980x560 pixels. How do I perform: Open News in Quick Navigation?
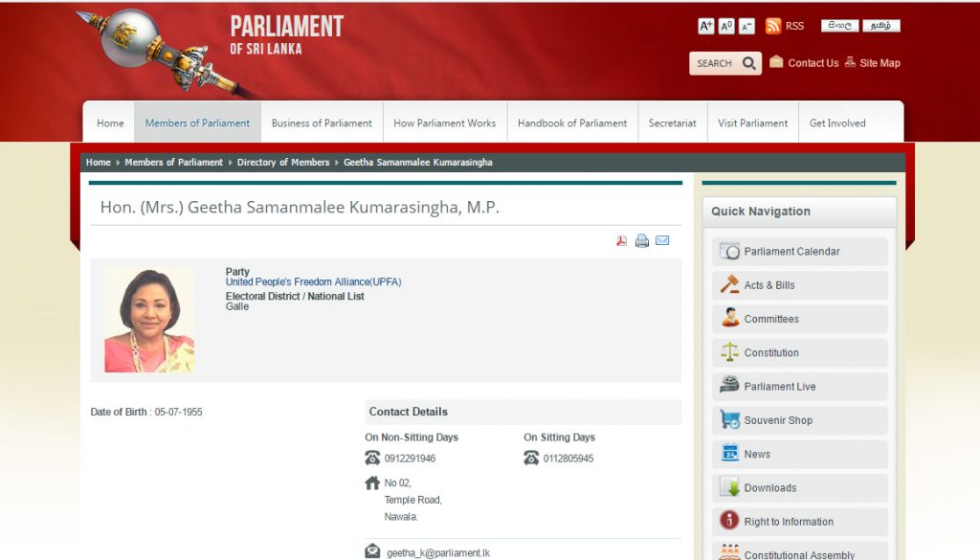click(x=800, y=454)
